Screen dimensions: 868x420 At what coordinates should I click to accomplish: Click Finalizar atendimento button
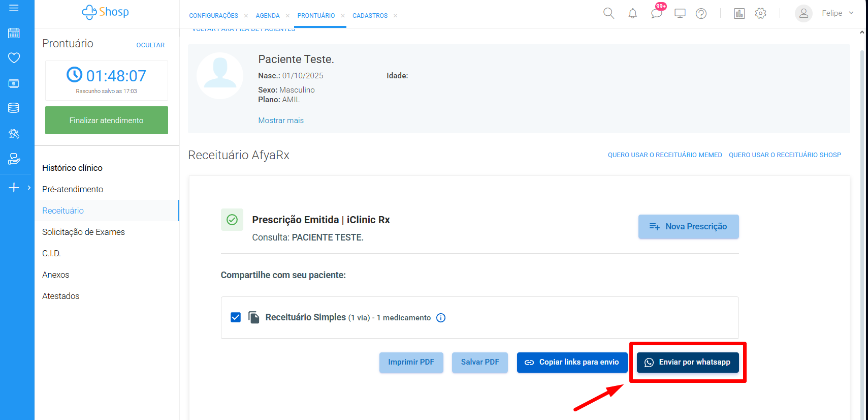[107, 121]
